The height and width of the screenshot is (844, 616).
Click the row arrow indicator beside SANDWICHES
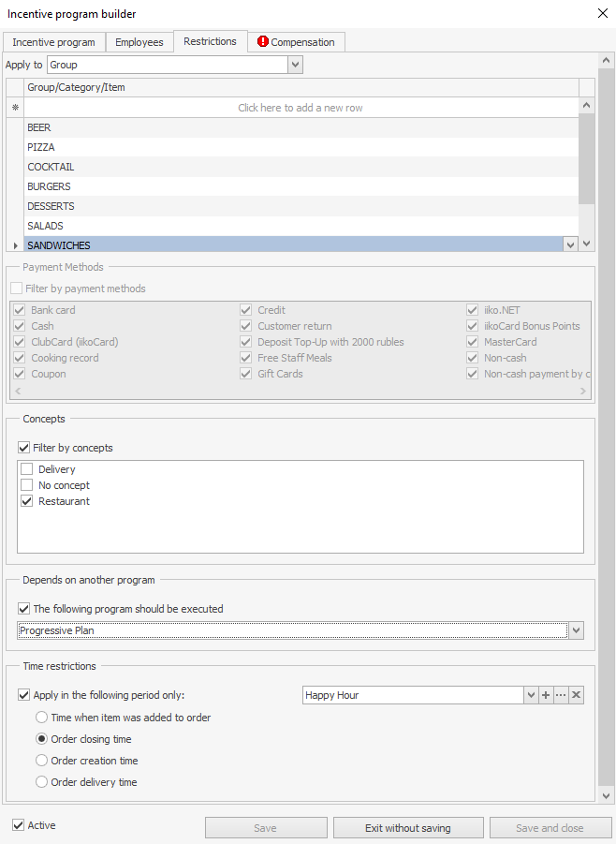tap(15, 245)
